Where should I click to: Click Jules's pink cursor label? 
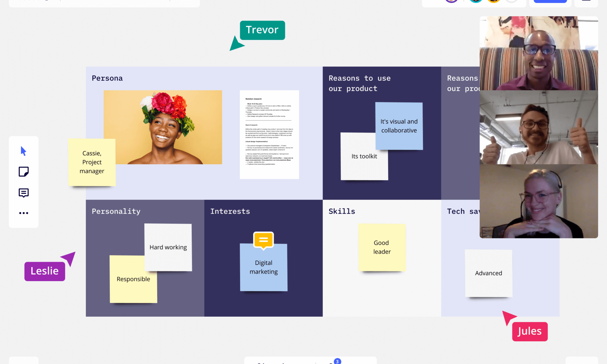coord(530,331)
